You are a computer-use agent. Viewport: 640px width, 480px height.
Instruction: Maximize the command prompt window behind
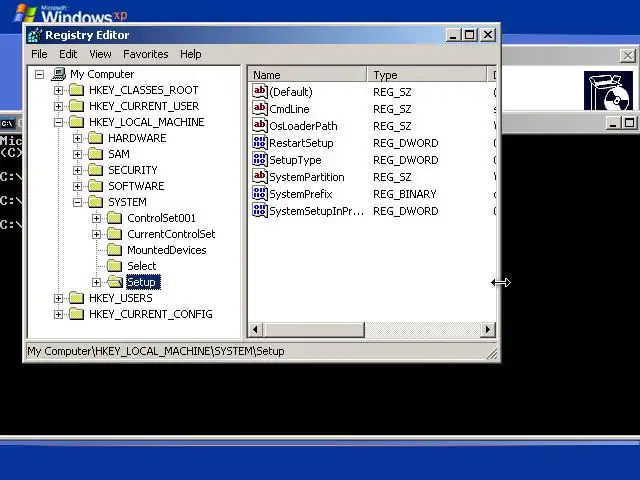coord(629,122)
